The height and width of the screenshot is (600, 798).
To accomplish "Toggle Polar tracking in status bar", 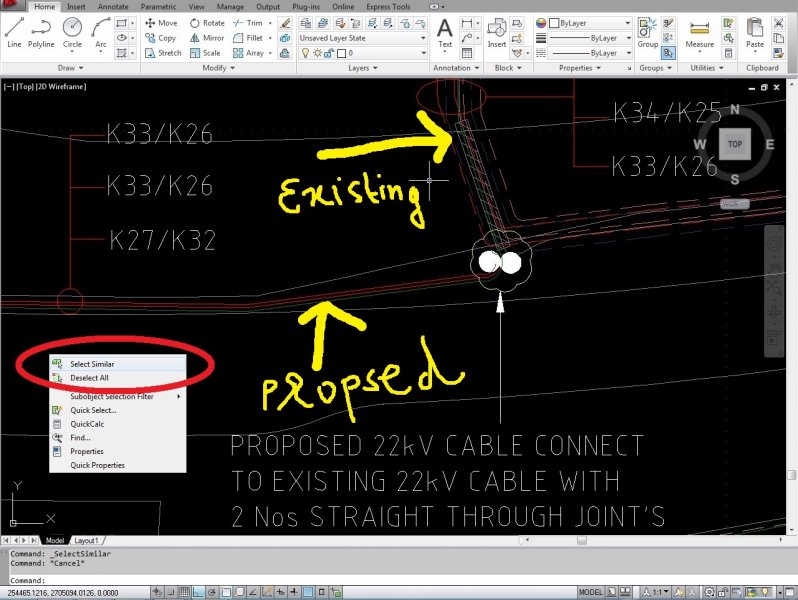I will coord(212,592).
